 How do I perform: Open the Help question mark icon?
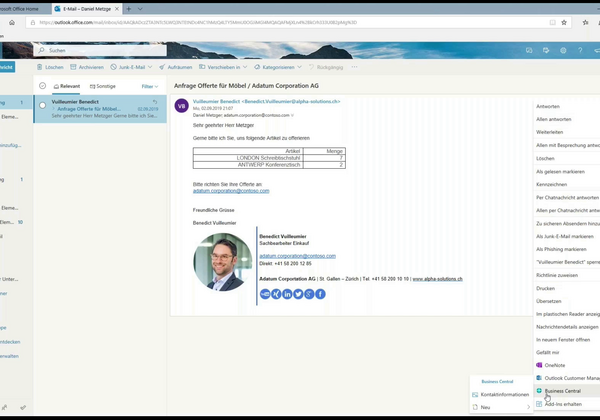[x=580, y=50]
